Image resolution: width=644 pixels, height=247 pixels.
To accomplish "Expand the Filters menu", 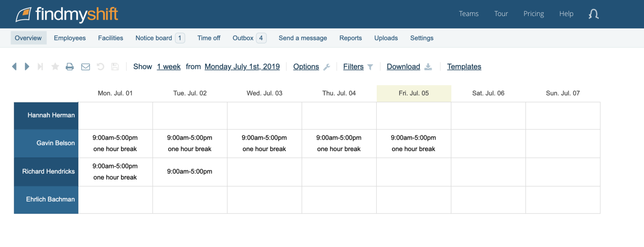I will pos(358,67).
